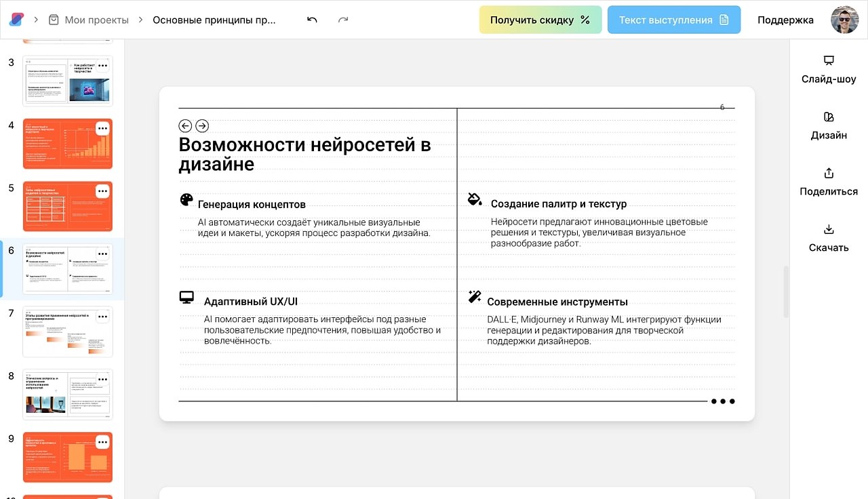Click the Получить скидку button

tap(540, 20)
